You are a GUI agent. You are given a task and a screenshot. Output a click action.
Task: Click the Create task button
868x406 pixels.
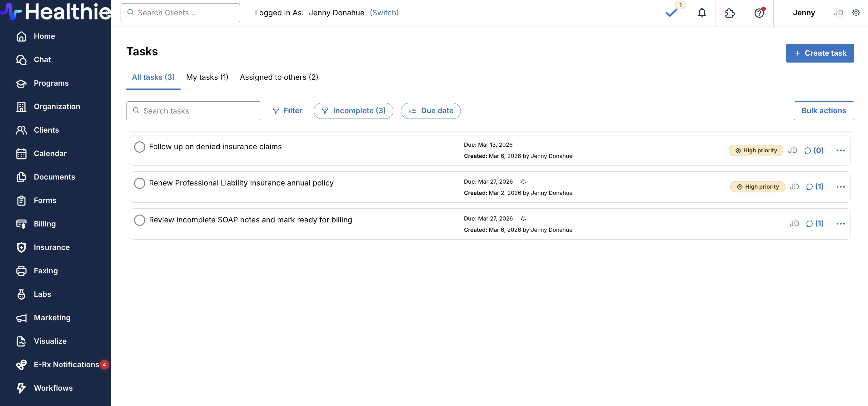click(x=820, y=53)
